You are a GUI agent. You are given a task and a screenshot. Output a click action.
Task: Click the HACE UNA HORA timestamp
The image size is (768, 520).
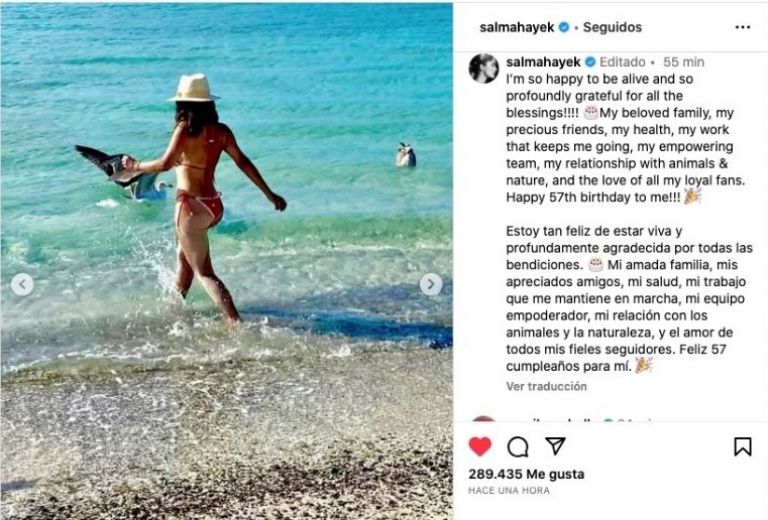(509, 490)
